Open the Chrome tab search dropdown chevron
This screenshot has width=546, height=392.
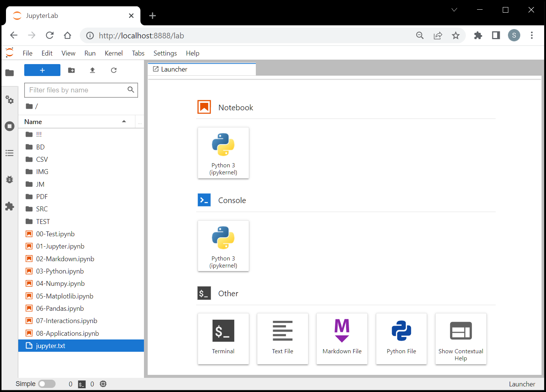click(x=454, y=10)
